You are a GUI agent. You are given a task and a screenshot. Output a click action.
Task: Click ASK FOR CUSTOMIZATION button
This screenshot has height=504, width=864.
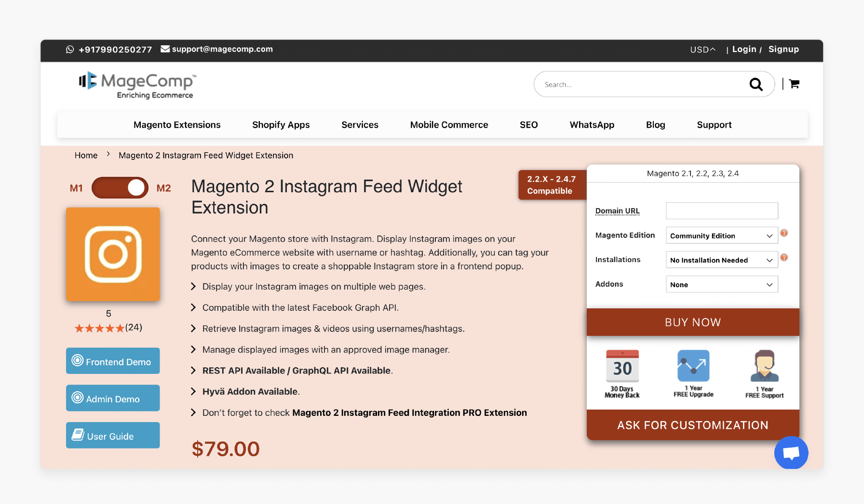693,425
